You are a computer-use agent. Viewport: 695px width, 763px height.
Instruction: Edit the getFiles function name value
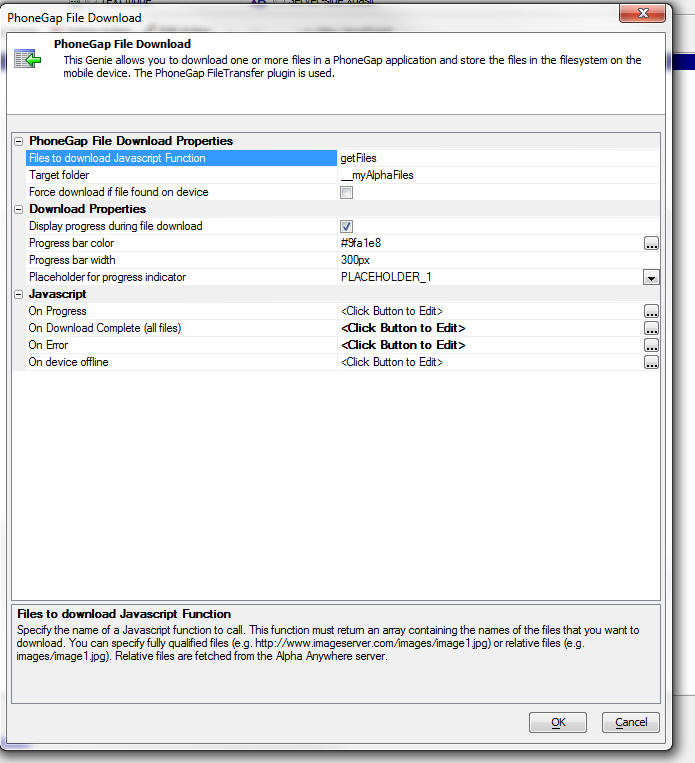pos(358,158)
